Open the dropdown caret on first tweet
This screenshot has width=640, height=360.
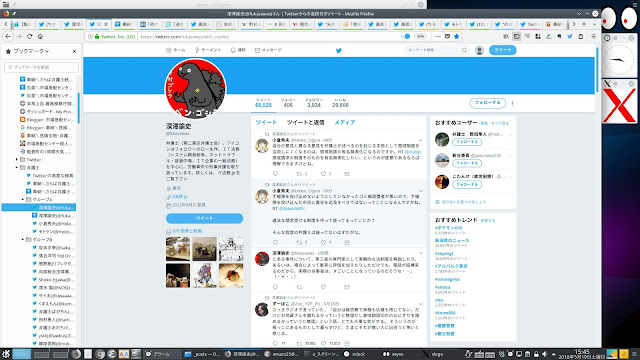pyautogui.click(x=420, y=140)
